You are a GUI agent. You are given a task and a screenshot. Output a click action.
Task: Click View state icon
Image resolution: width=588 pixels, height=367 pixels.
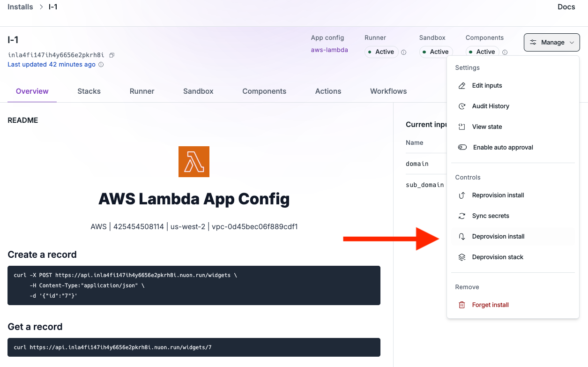click(462, 127)
